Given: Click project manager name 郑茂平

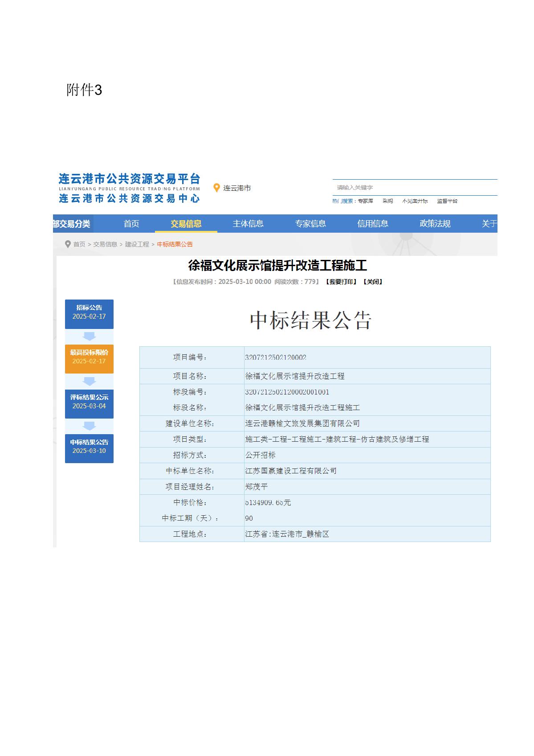Looking at the screenshot, I should 257,487.
